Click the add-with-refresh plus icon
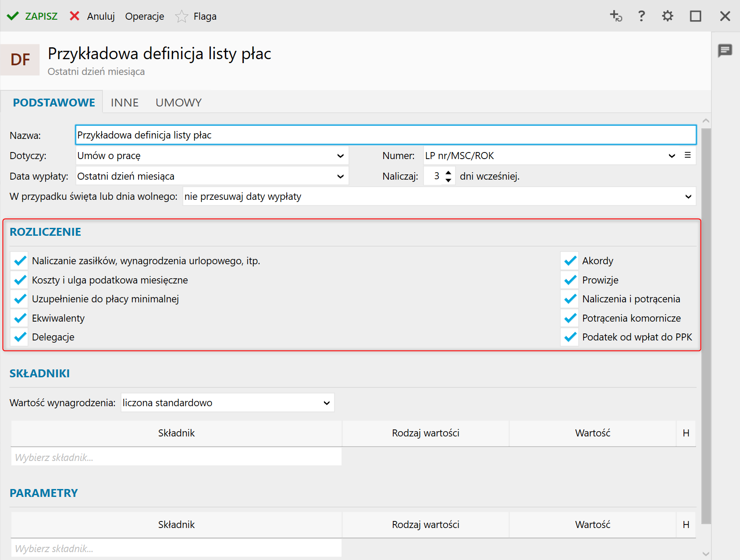 tap(616, 16)
